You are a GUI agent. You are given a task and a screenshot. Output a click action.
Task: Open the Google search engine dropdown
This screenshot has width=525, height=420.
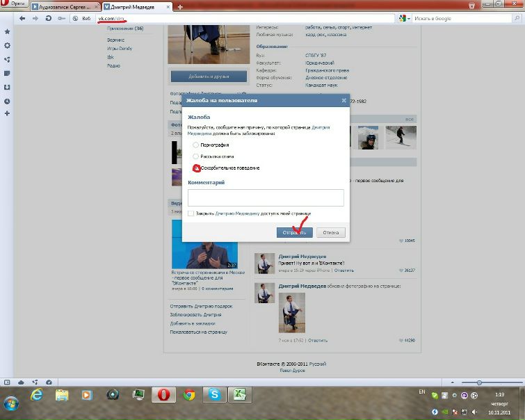coord(405,18)
